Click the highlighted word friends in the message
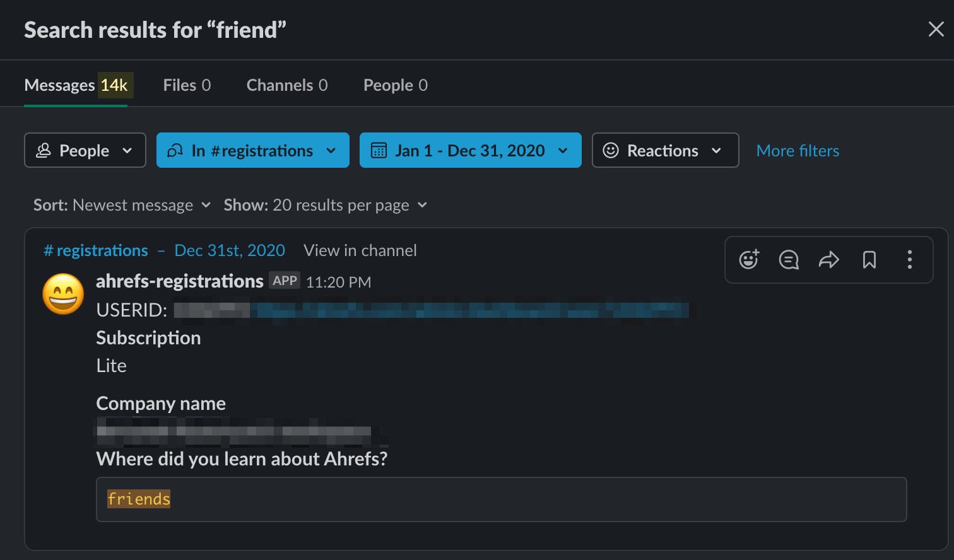Image resolution: width=954 pixels, height=560 pixels. click(139, 499)
